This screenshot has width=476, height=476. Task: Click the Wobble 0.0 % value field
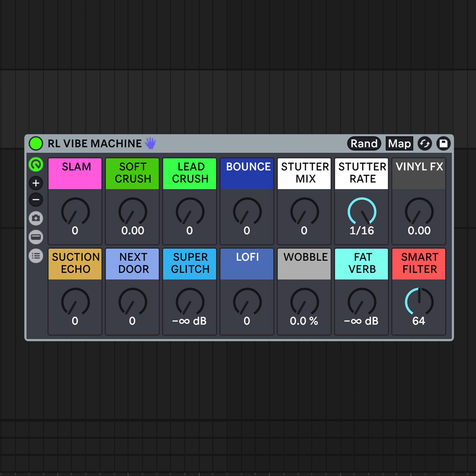coord(304,321)
